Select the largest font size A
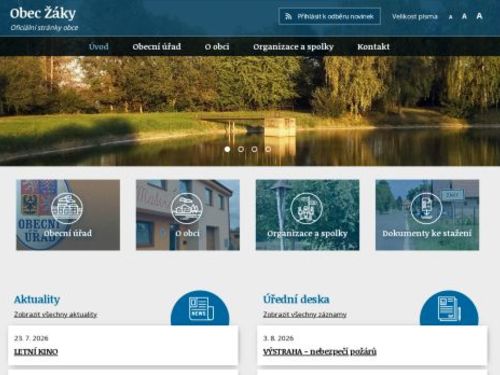This screenshot has width=500, height=375. point(479,16)
